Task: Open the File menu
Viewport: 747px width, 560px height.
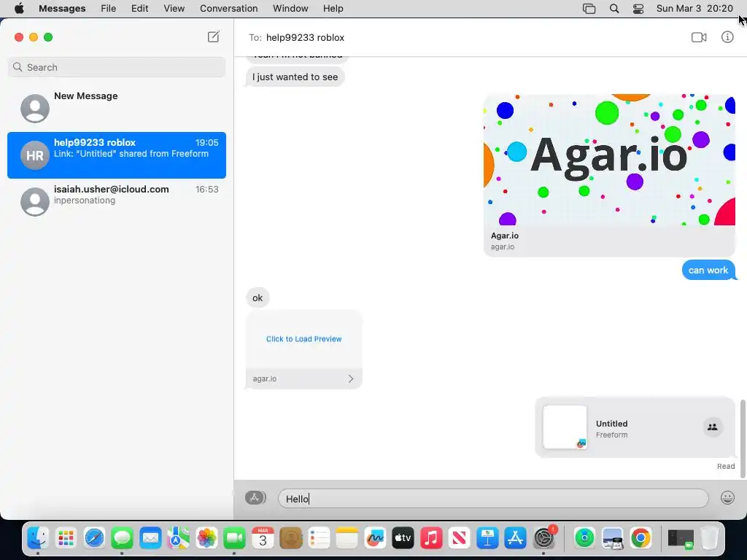Action: (108, 9)
